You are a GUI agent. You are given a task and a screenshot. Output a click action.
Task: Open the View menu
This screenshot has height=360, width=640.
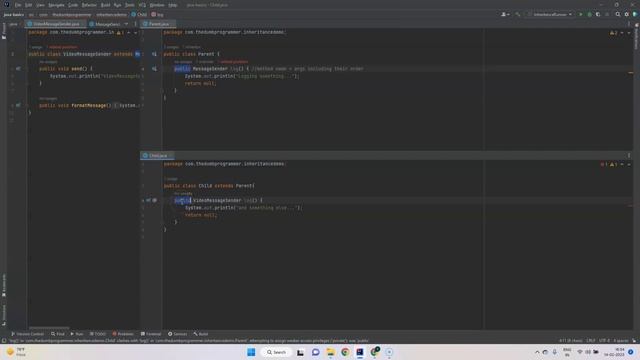(x=40, y=5)
